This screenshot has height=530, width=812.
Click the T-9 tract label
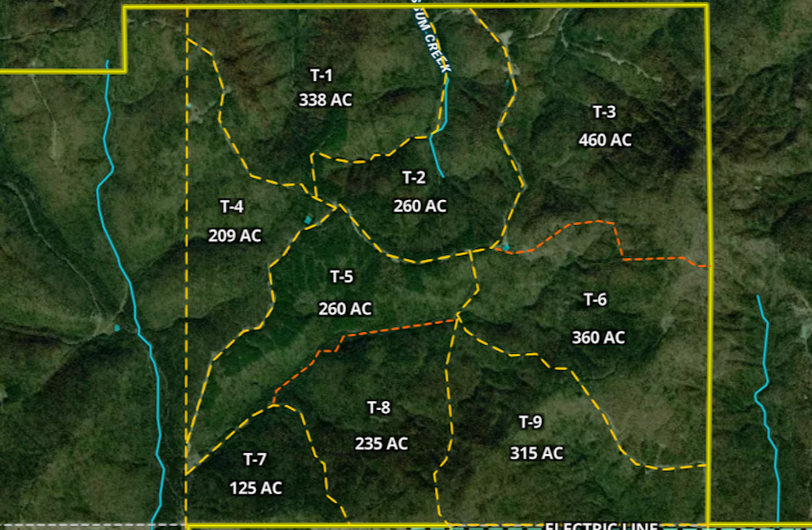[x=530, y=422]
